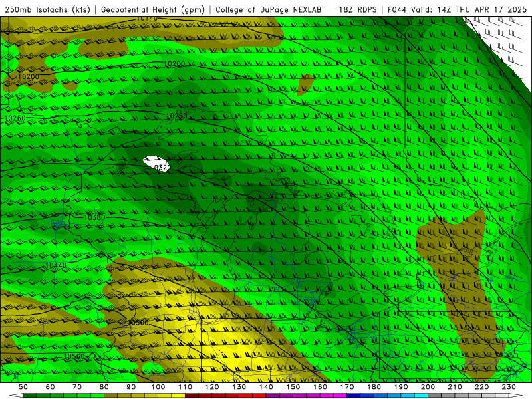Click the legend value 200
Viewport: 532px width, 399px height.
click(428, 387)
